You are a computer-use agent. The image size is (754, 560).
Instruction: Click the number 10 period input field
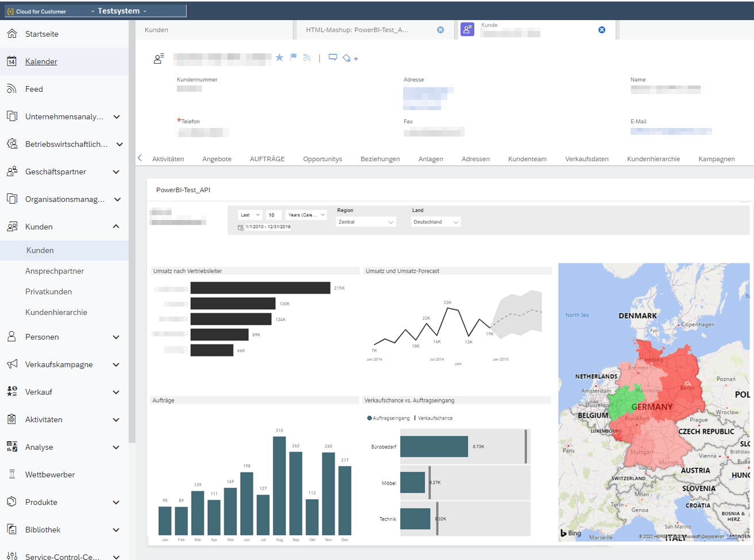273,215
